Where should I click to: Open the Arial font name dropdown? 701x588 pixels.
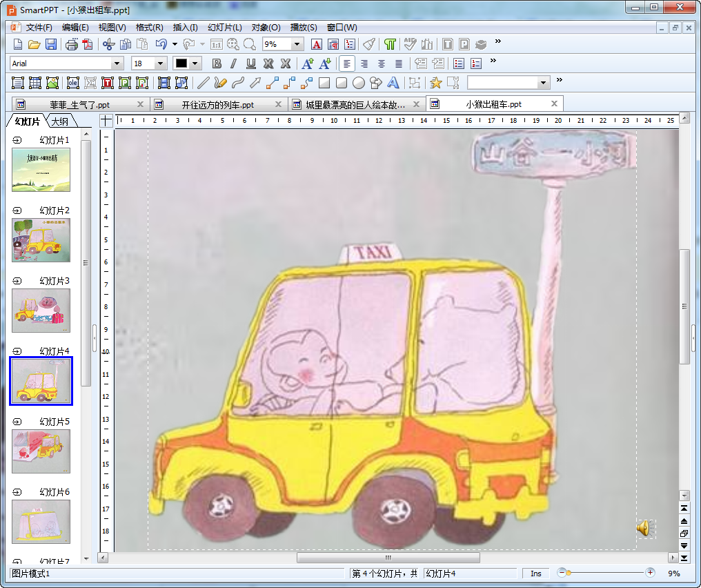(117, 63)
